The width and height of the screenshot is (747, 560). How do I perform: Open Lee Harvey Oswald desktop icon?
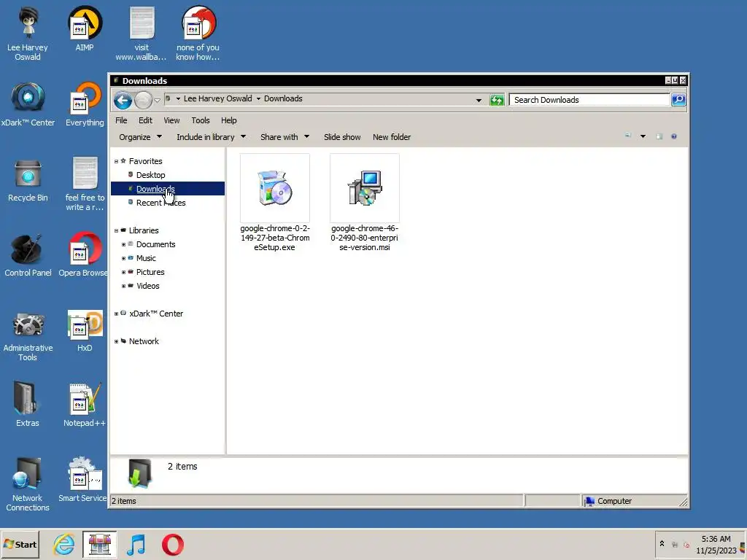(x=28, y=34)
